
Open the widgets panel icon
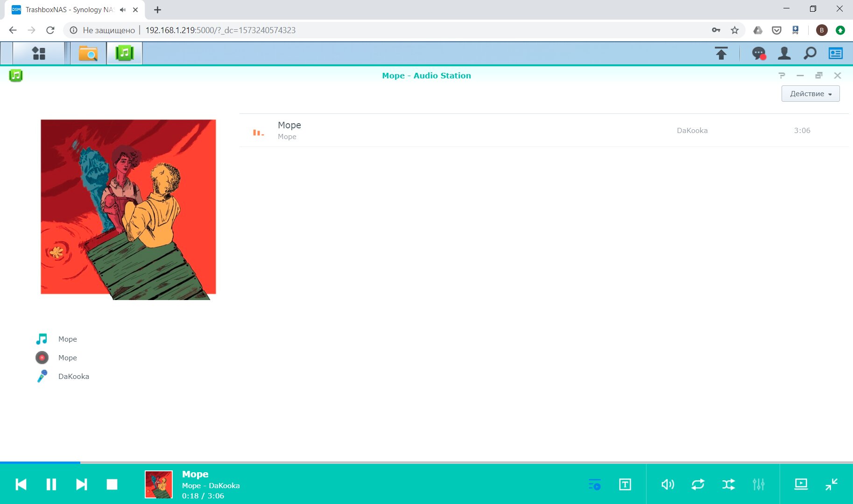click(836, 54)
